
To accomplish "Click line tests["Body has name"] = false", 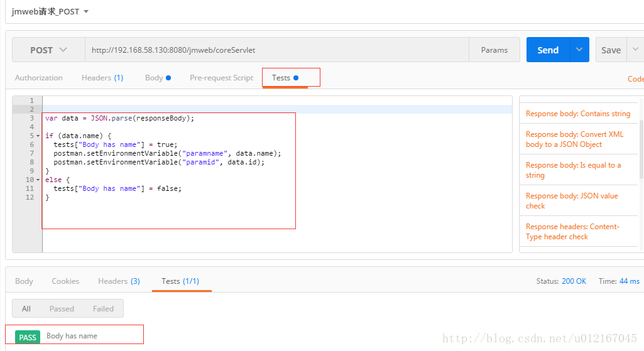I will coord(117,188).
